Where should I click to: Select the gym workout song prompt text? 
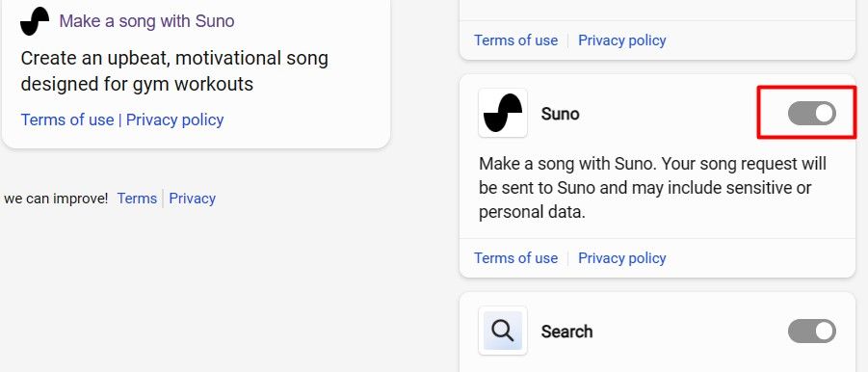[x=174, y=71]
